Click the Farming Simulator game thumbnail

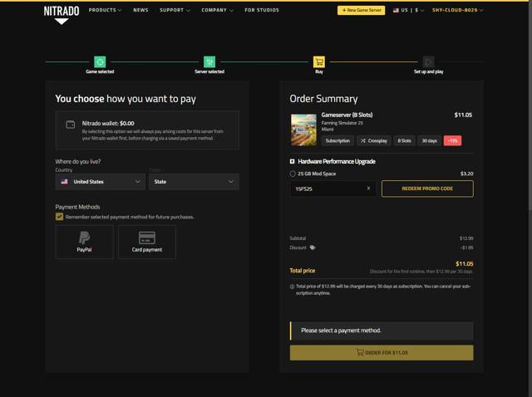tap(303, 130)
